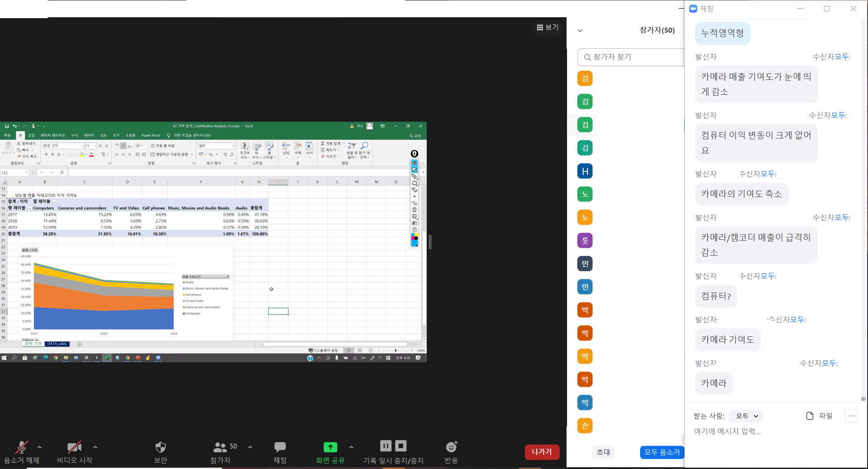Viewport: 868px width, 469px height.
Task: Open Reactions (반응) smiley icon
Action: pos(451,447)
